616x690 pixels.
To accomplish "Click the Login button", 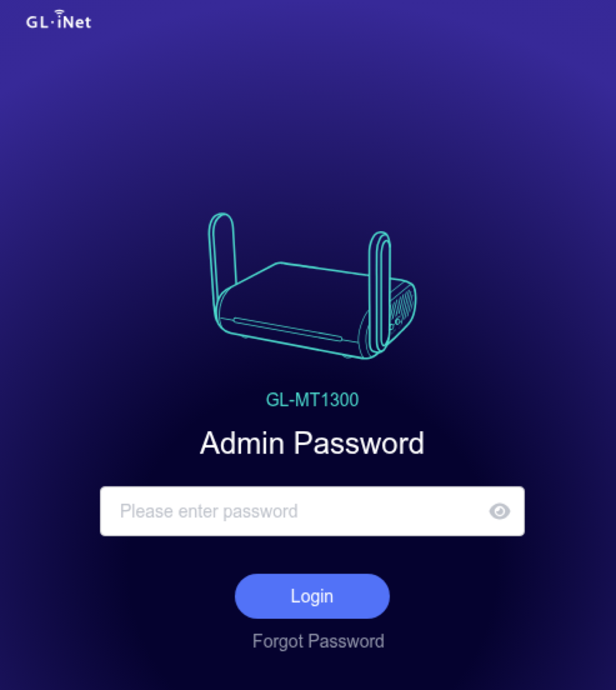I will 312,596.
